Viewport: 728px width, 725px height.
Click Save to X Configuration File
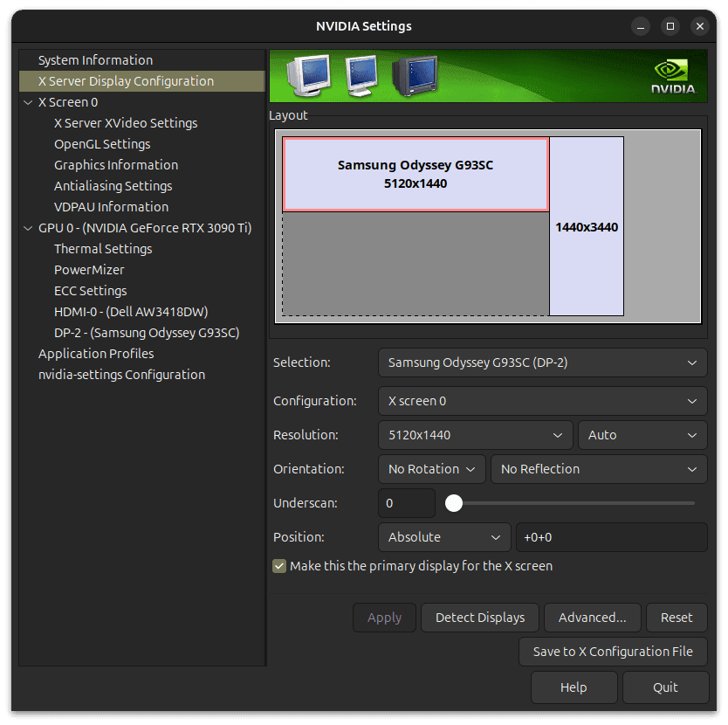coord(613,652)
